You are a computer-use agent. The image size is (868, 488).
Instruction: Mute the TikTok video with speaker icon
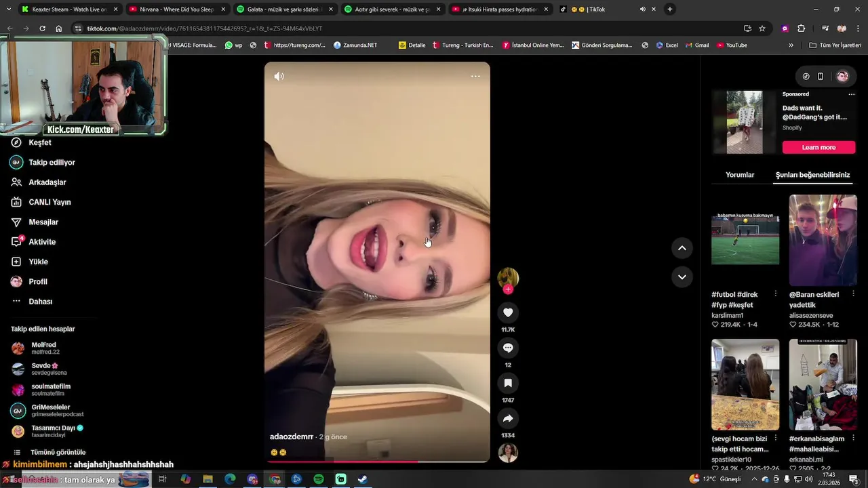coord(279,77)
